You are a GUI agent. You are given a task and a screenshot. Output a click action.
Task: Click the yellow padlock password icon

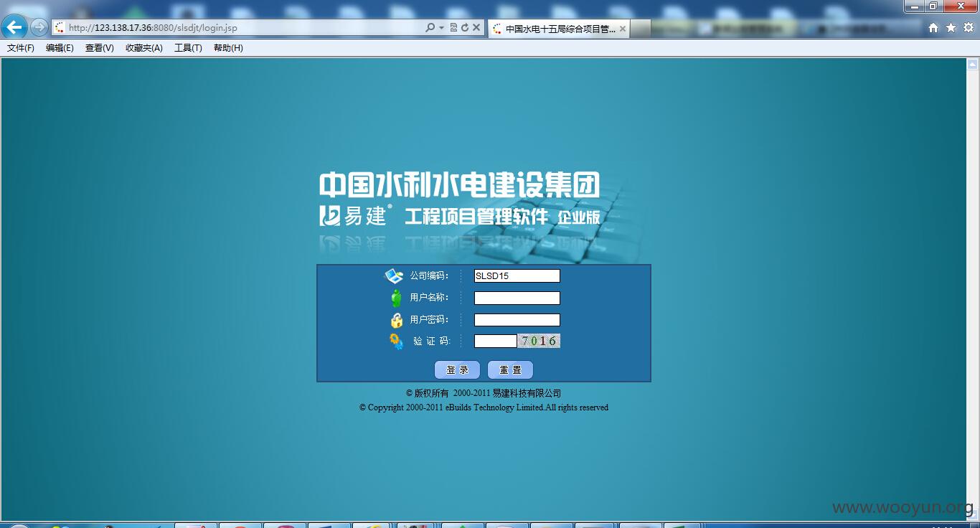click(396, 320)
